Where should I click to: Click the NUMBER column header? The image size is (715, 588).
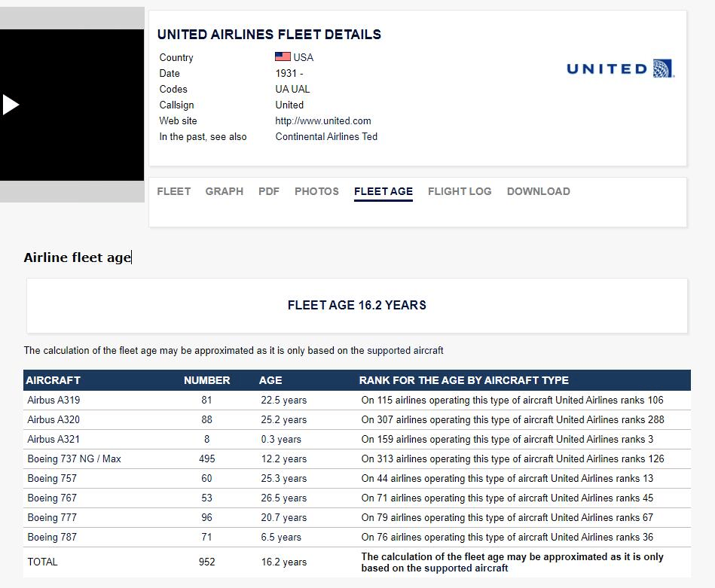pyautogui.click(x=206, y=380)
